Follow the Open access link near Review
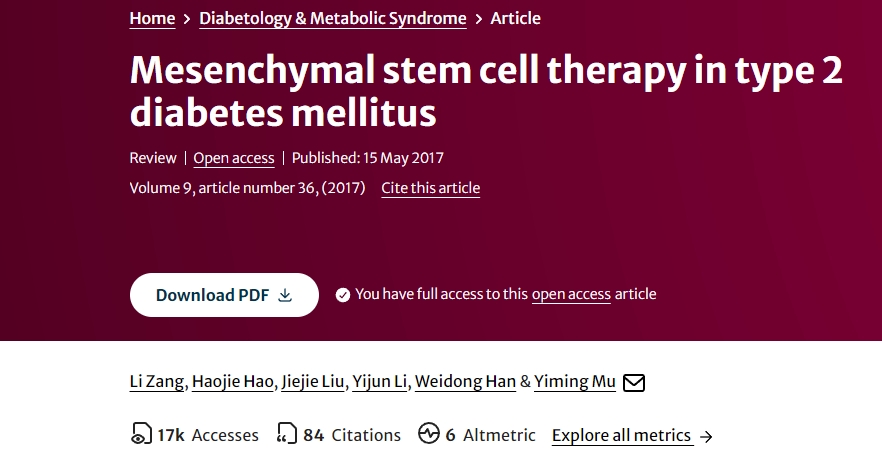The height and width of the screenshot is (465, 882). 232,158
